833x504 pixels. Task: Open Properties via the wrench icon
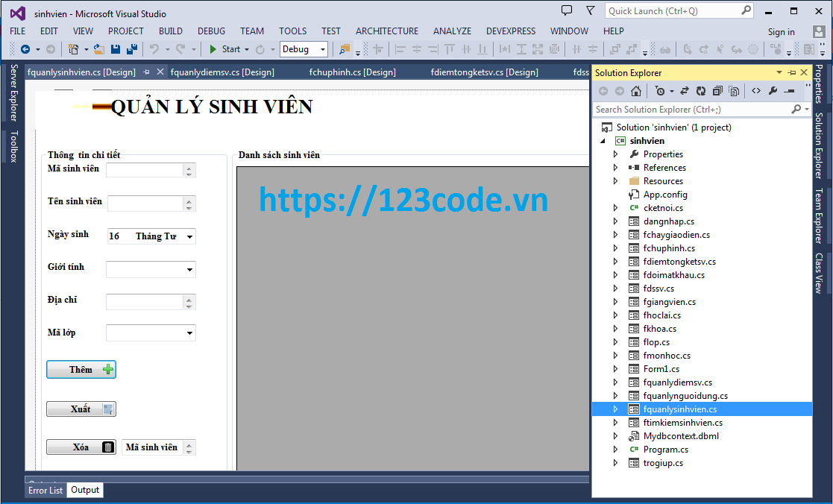pyautogui.click(x=773, y=90)
